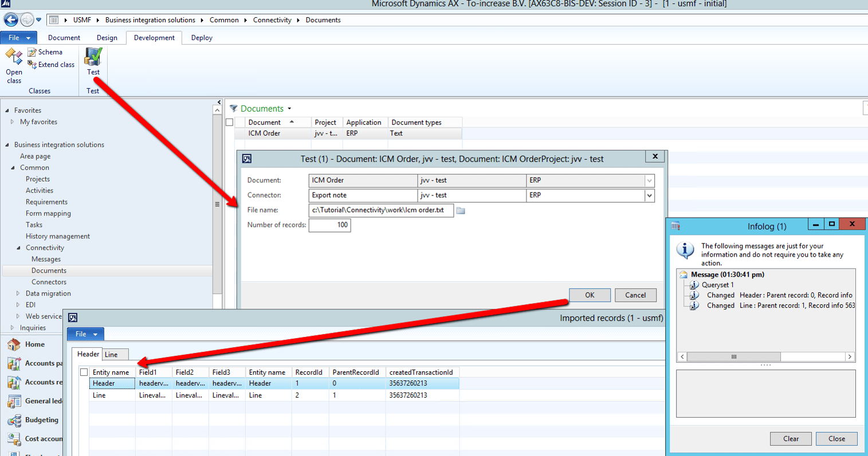The image size is (868, 456).
Task: Collapse the Connectivity tree node
Action: click(18, 248)
